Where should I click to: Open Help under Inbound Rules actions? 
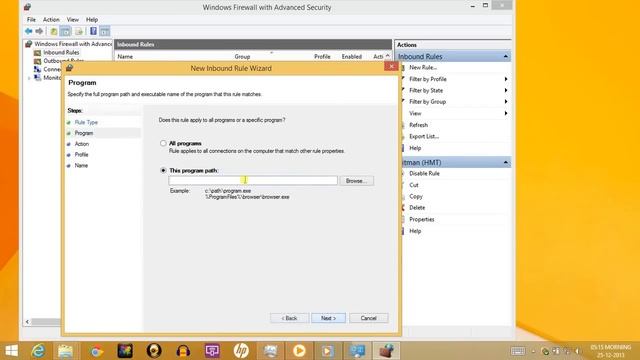click(415, 148)
